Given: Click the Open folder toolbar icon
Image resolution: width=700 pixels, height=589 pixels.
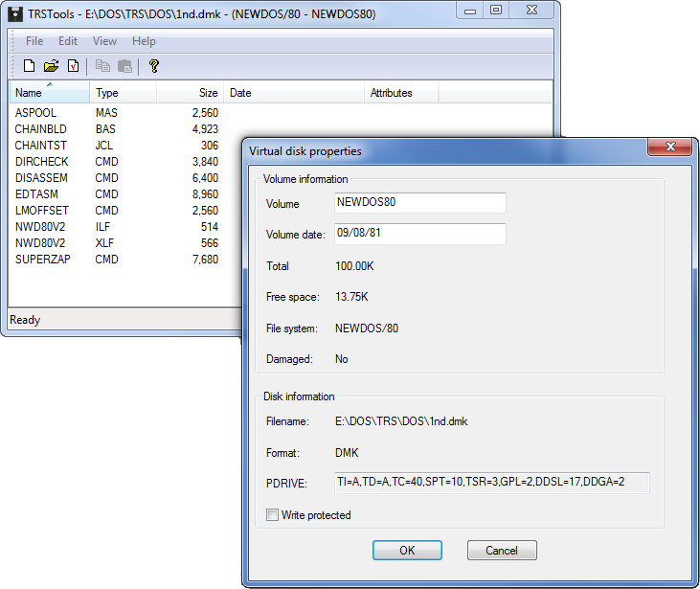Looking at the screenshot, I should coord(51,66).
